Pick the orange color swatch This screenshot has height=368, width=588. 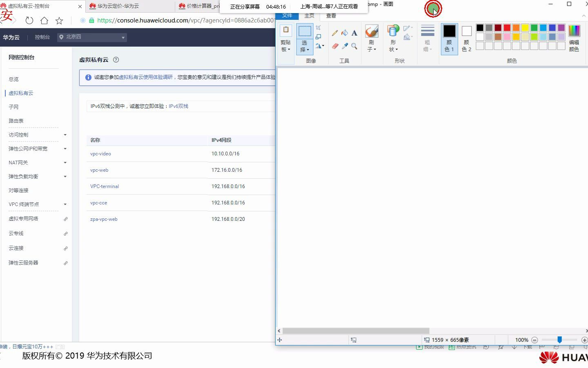tap(516, 28)
